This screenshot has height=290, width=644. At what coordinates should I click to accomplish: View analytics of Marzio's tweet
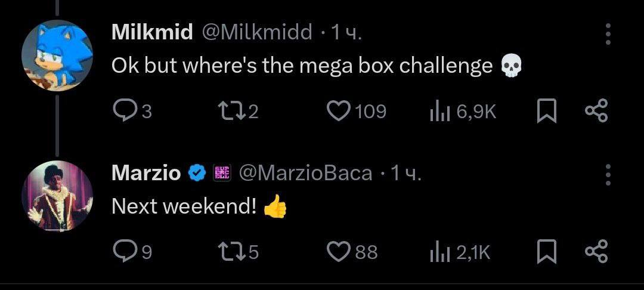point(438,252)
